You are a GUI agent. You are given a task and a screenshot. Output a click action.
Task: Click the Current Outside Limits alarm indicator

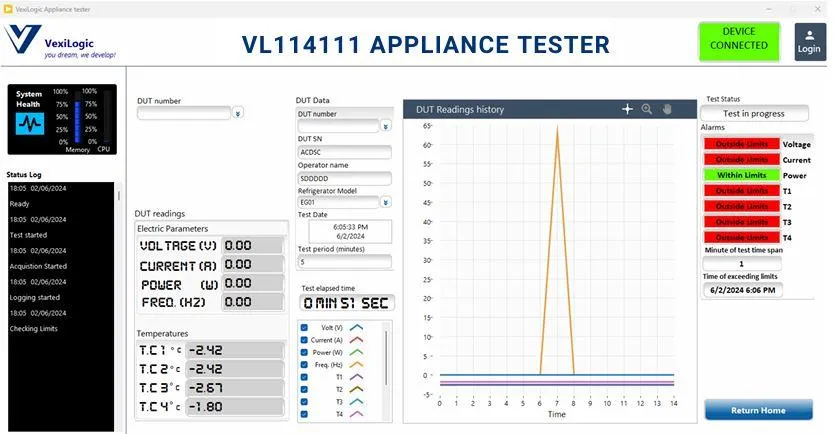[x=742, y=160]
